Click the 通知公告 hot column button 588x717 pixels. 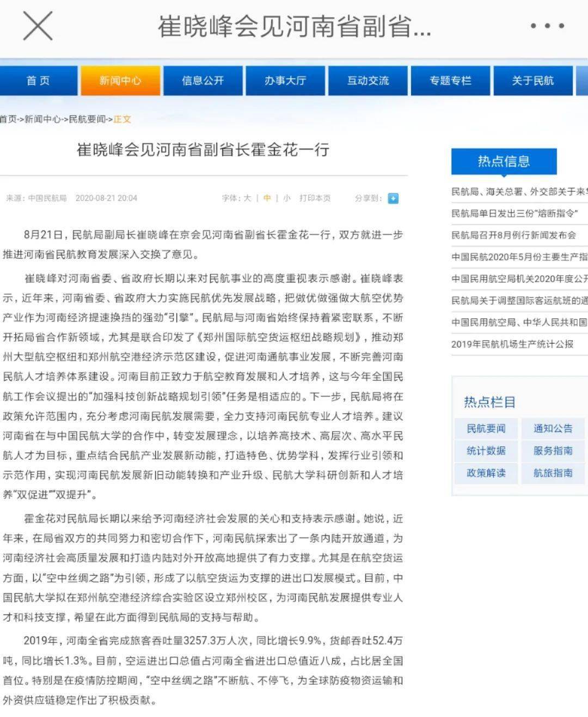pos(553,429)
